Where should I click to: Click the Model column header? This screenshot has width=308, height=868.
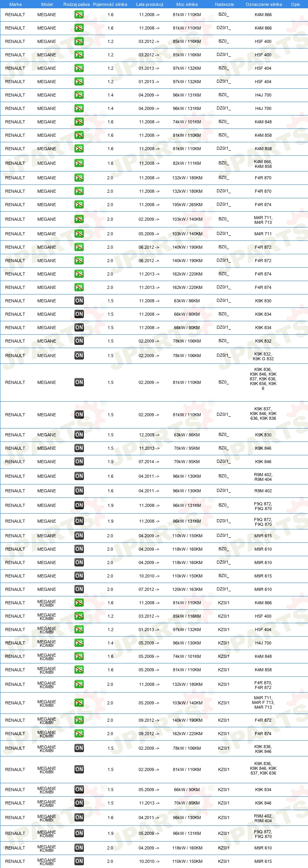coord(47,4)
